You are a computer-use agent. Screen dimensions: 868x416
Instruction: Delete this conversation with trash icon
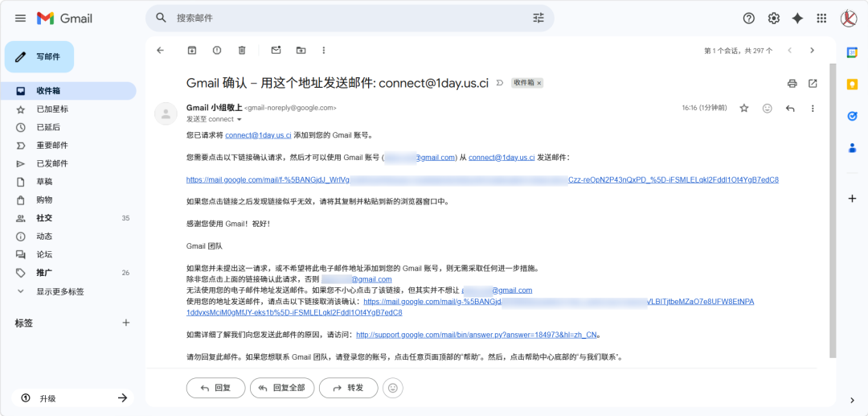click(x=242, y=51)
